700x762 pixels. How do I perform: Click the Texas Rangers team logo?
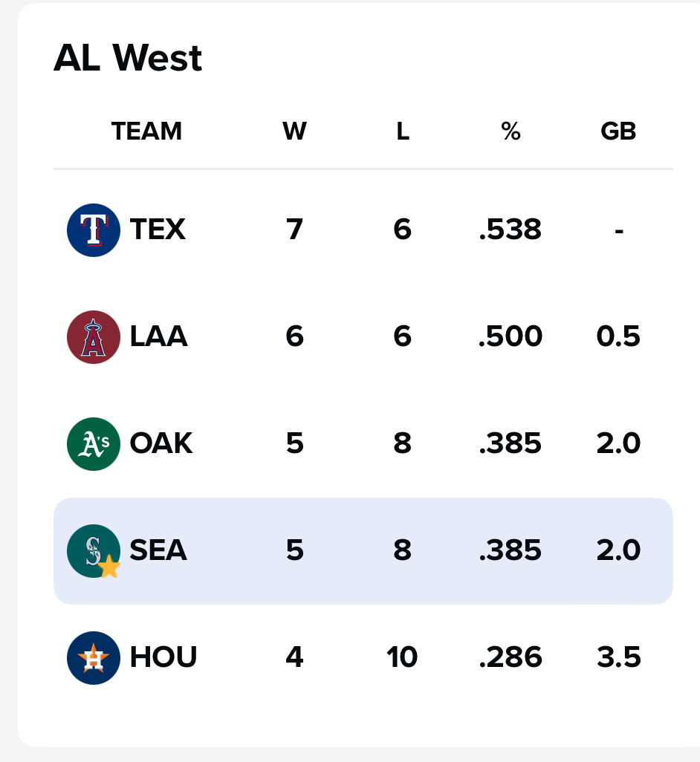point(93,230)
